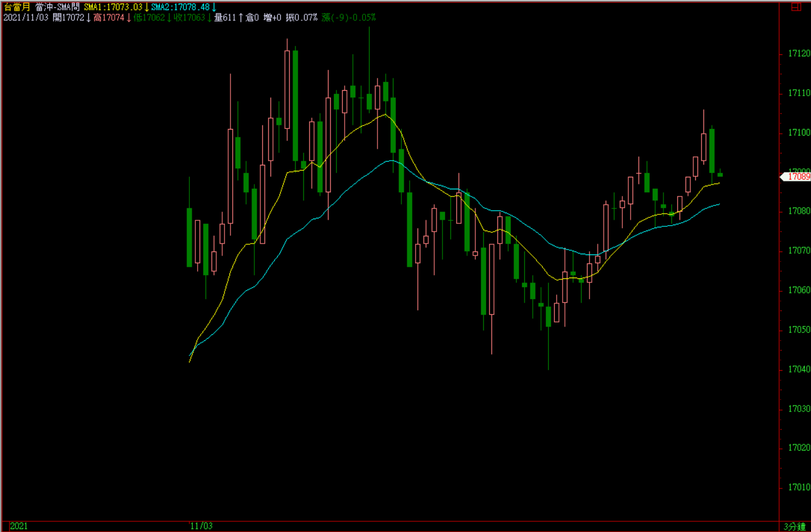Click the 17060 price axis label
Image resolution: width=811 pixels, height=532 pixels.
[799, 290]
